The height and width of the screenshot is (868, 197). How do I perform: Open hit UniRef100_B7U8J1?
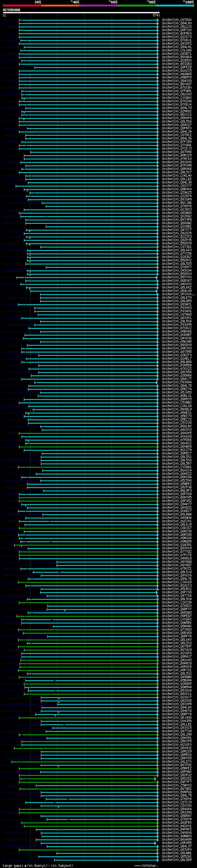pos(176,40)
